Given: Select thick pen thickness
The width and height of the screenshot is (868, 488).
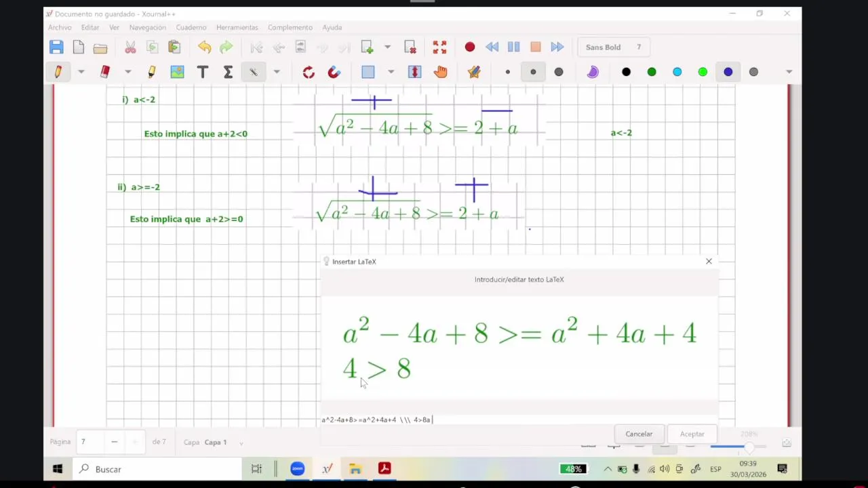Looking at the screenshot, I should coord(559,72).
